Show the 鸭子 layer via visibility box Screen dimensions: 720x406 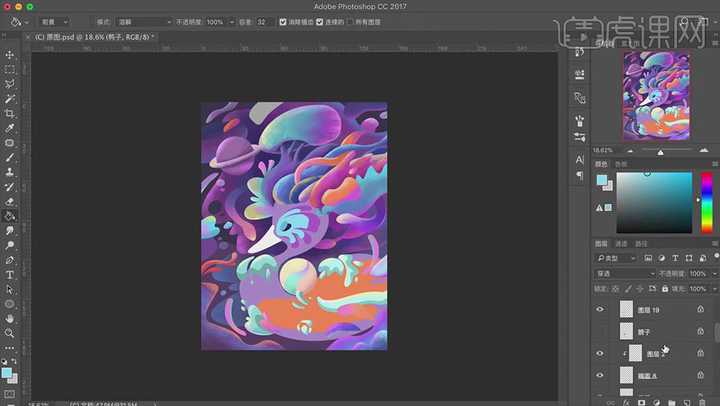(x=600, y=331)
